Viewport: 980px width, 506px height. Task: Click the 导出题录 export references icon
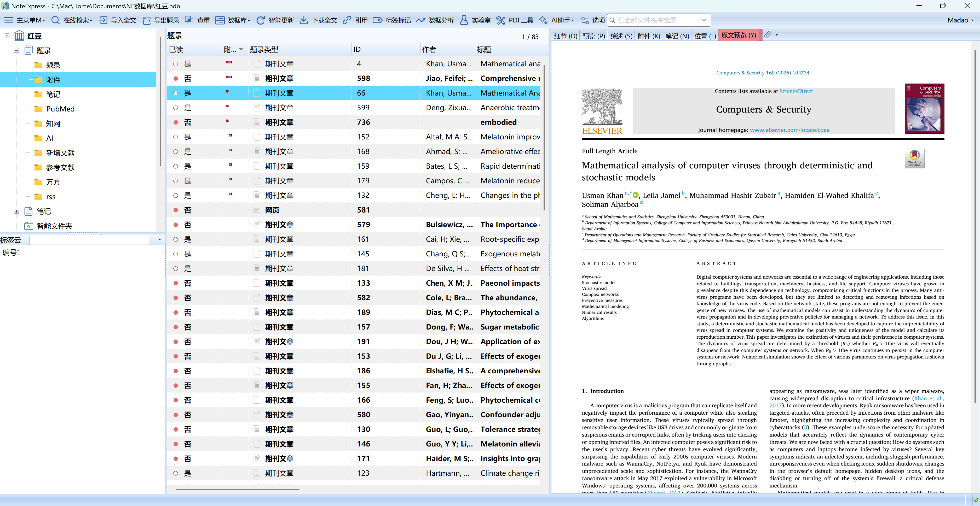(x=146, y=20)
